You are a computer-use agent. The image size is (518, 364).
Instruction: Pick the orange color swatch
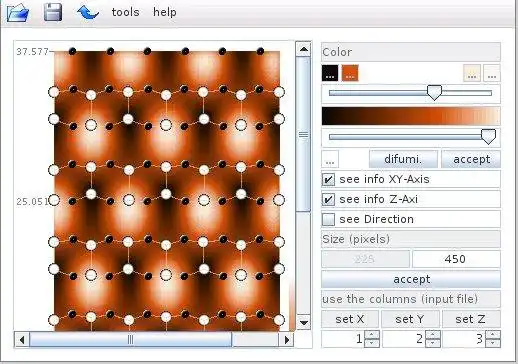coord(350,73)
